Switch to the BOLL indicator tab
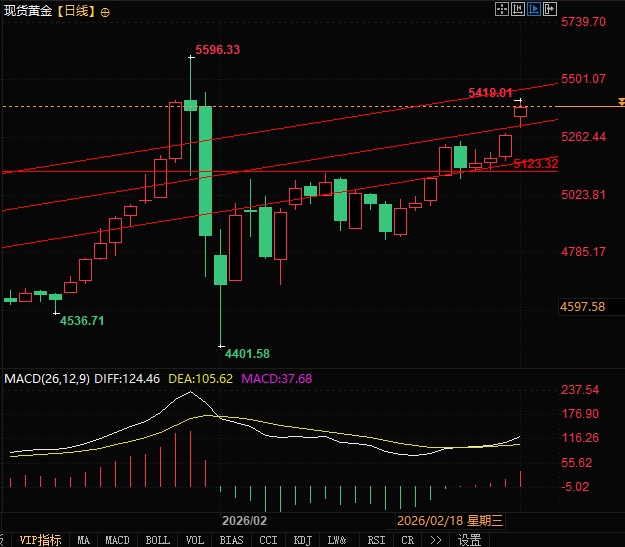Image resolution: width=625 pixels, height=547 pixels. click(x=157, y=540)
